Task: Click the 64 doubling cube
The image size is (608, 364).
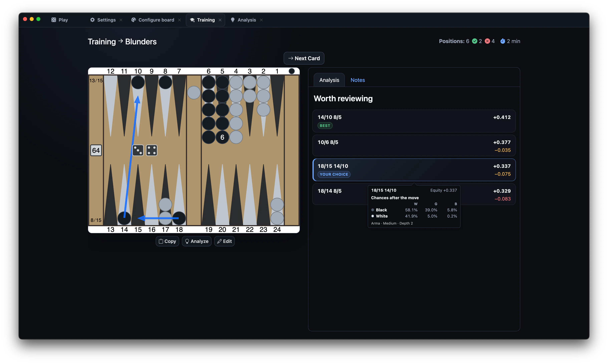Action: (x=96, y=150)
